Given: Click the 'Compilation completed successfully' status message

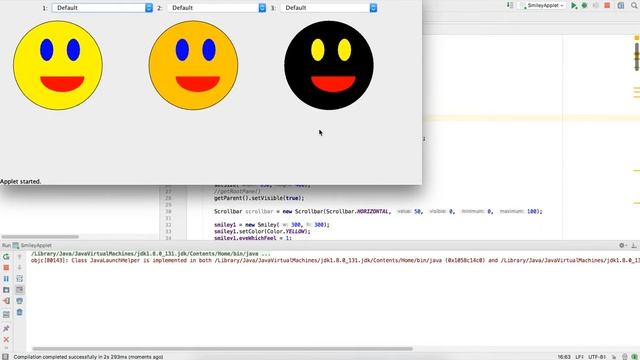Looking at the screenshot, I should pos(88,357).
